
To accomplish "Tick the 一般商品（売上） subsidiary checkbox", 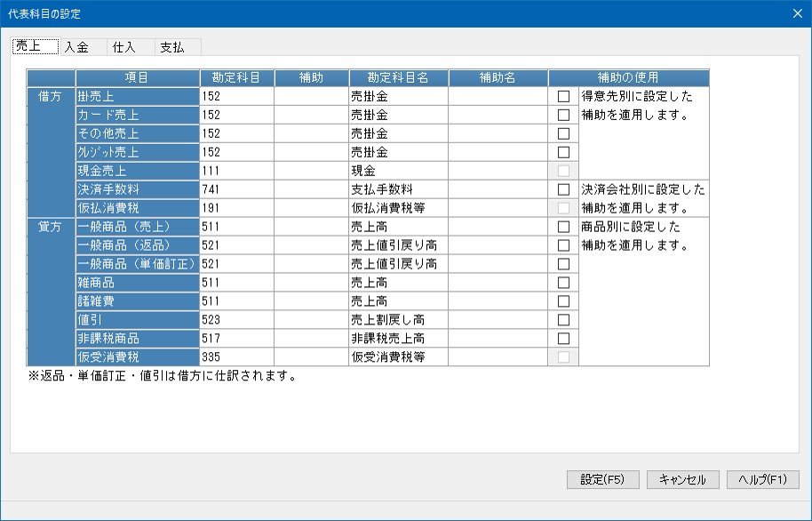I will coord(563,227).
